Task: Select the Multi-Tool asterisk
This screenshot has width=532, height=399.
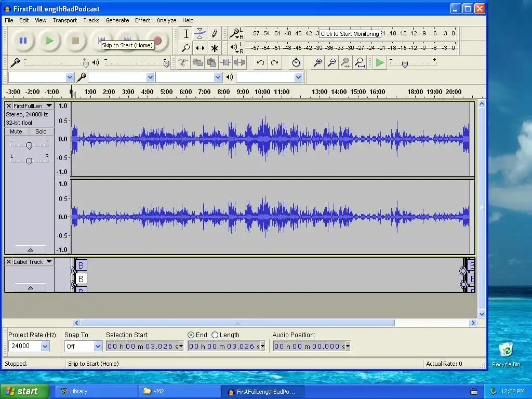Action: point(215,48)
